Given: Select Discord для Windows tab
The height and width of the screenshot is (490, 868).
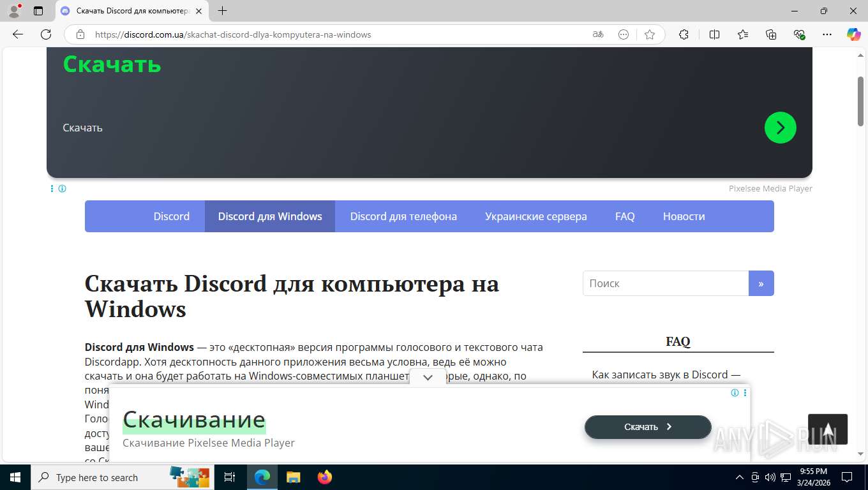Looking at the screenshot, I should (270, 216).
